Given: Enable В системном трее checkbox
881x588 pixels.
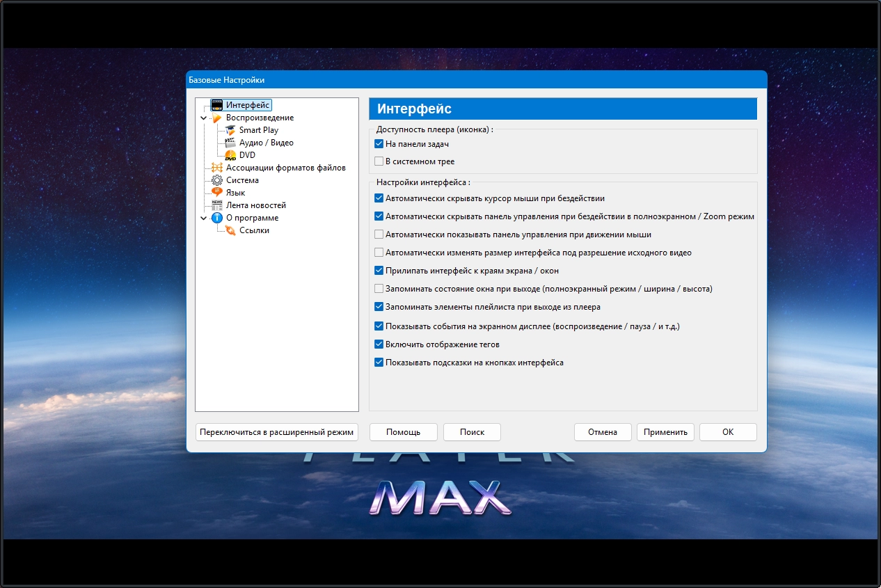Looking at the screenshot, I should [x=379, y=161].
